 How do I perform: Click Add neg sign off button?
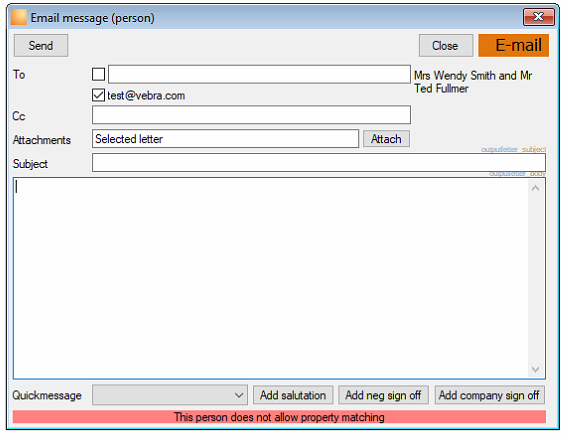[383, 395]
